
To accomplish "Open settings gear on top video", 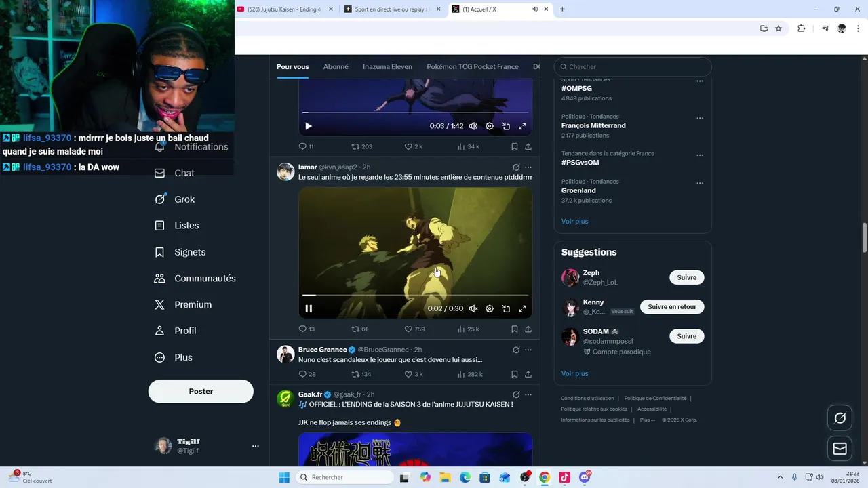I will click(490, 126).
